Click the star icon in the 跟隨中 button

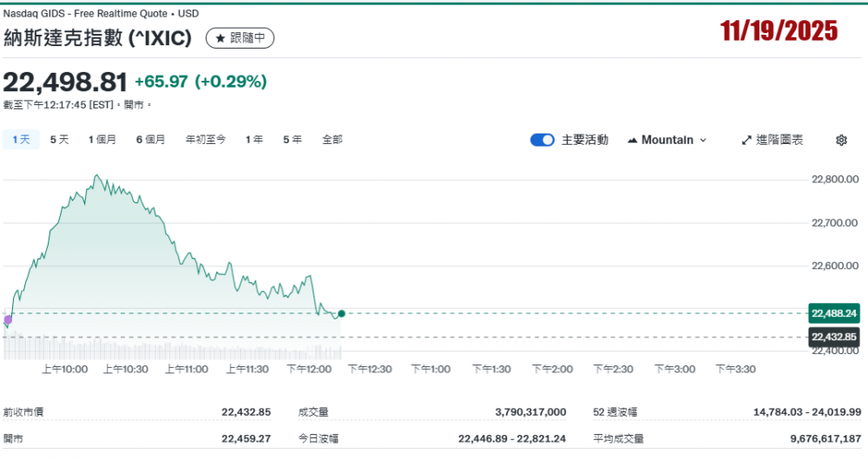coord(220,38)
